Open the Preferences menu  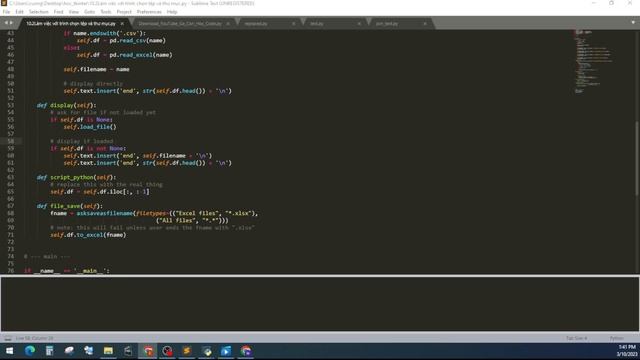point(149,12)
